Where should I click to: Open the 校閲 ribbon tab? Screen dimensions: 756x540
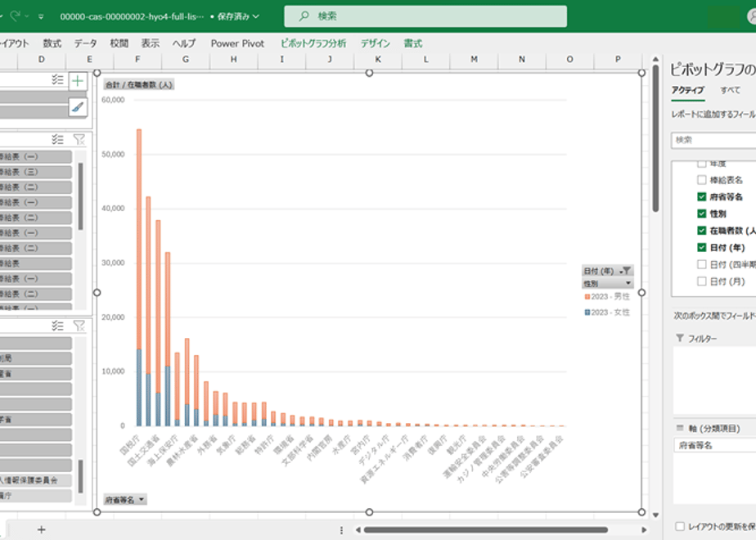[x=119, y=43]
